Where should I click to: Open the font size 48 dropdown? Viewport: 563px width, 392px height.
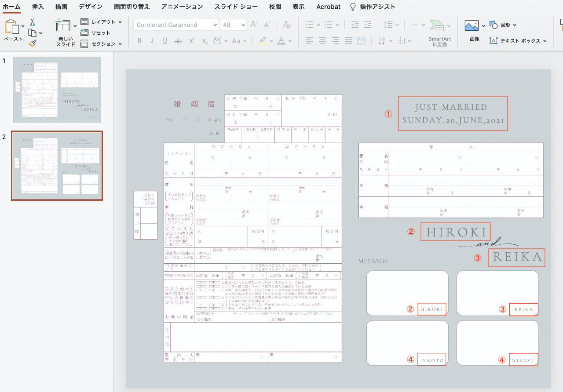tap(243, 25)
